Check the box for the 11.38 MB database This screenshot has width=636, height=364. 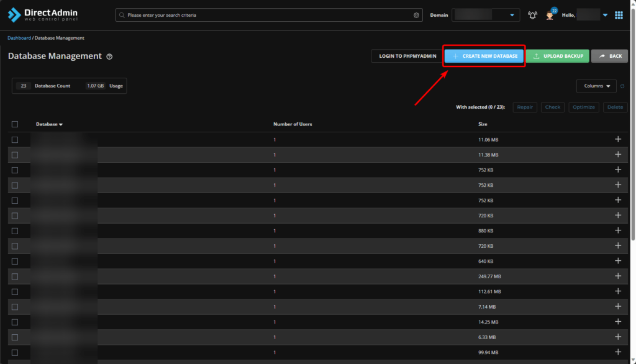[15, 155]
